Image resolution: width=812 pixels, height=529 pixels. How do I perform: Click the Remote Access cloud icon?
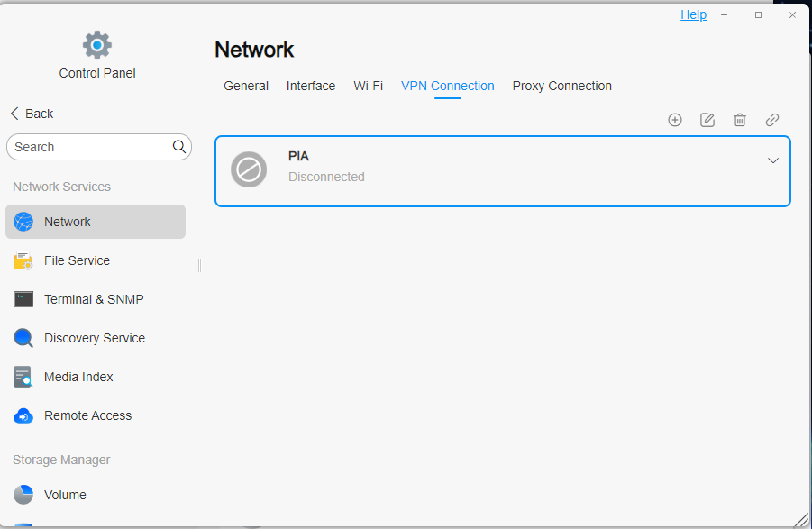click(x=23, y=415)
